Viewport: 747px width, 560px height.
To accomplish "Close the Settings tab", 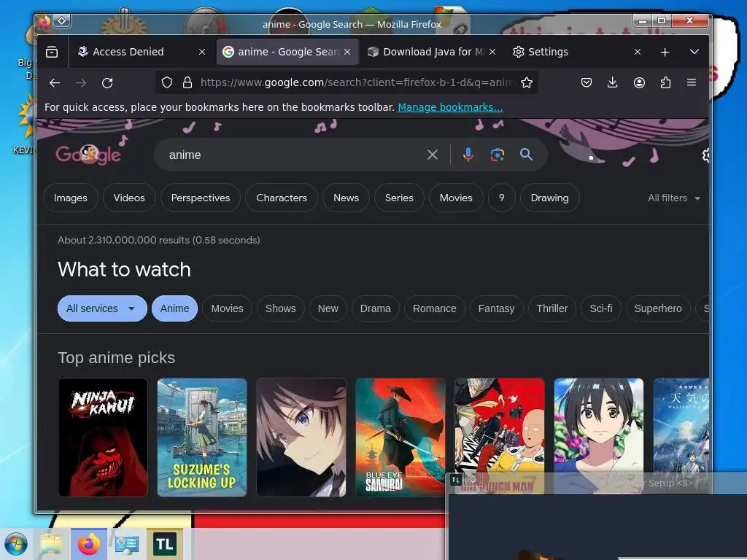I will (638, 52).
